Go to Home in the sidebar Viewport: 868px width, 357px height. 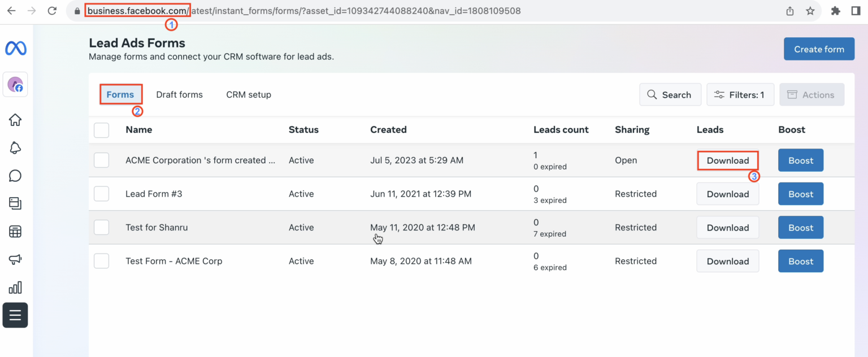[15, 120]
